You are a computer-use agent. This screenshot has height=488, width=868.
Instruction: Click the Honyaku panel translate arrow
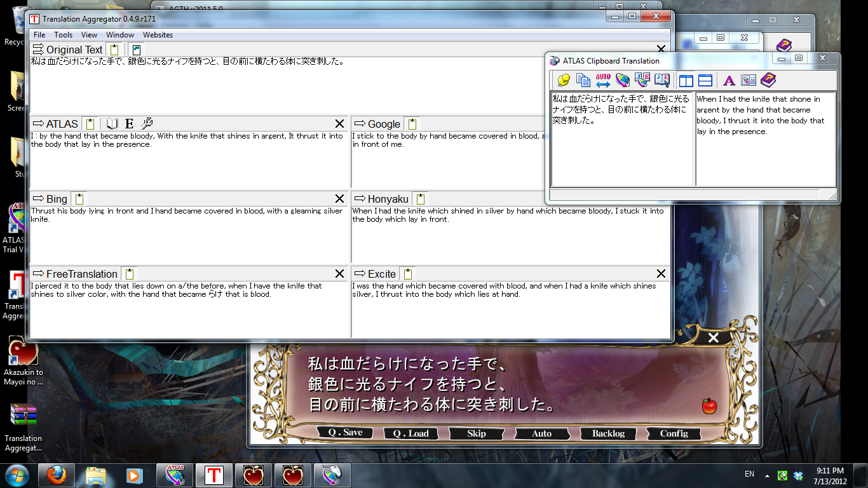pyautogui.click(x=360, y=198)
